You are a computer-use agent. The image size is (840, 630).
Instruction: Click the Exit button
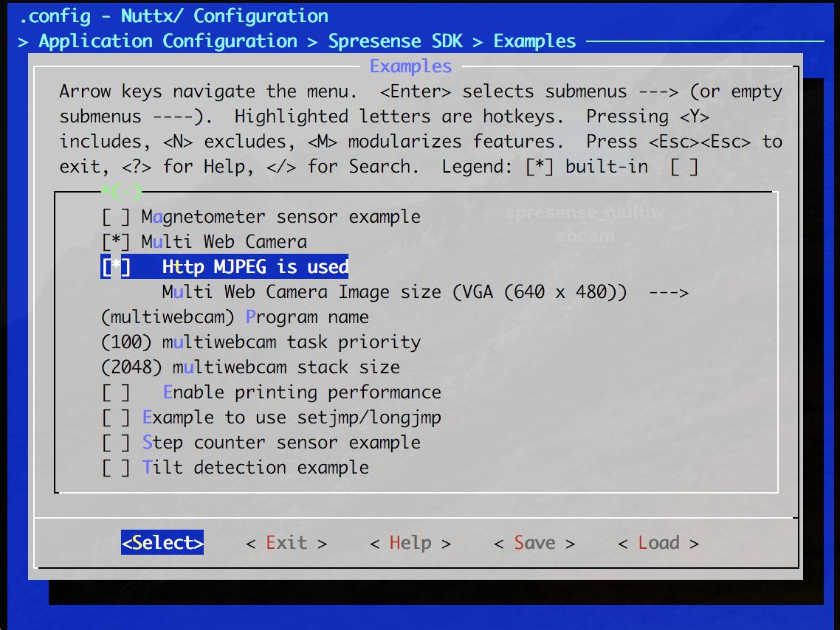click(285, 542)
